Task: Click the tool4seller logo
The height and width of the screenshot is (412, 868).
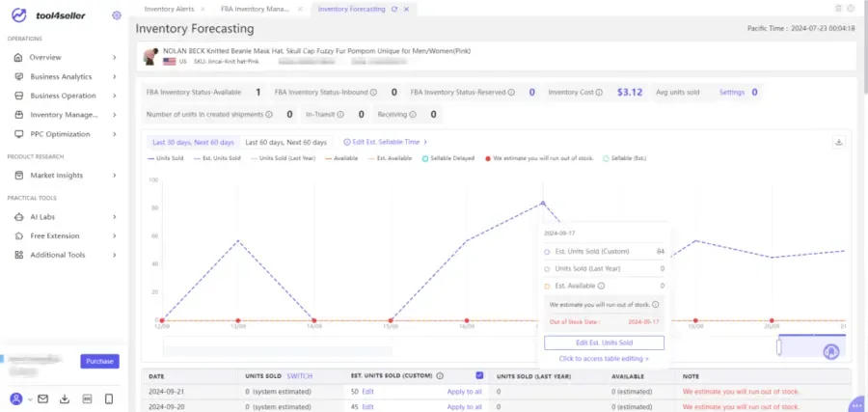Action: click(49, 15)
